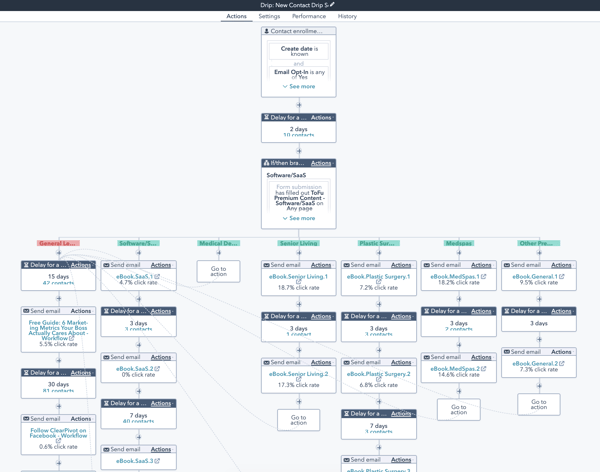Add action below eBook.General.1 card

539,299
